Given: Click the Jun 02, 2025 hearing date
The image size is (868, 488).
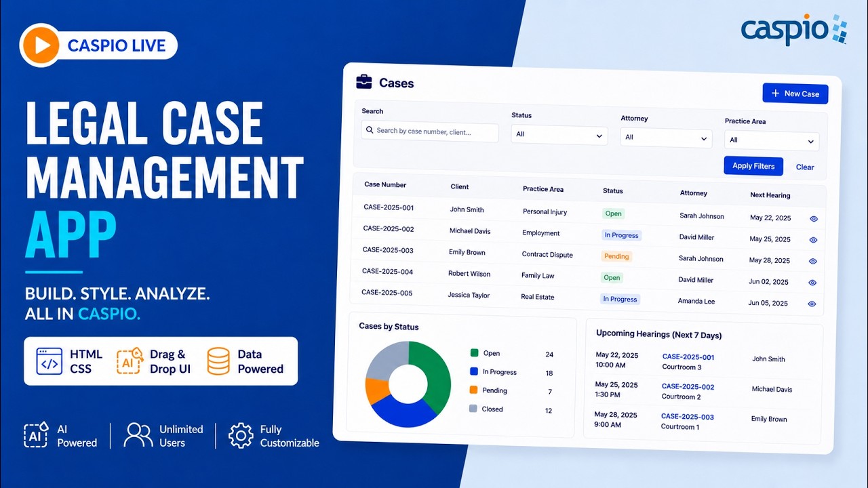Looking at the screenshot, I should (x=769, y=281).
